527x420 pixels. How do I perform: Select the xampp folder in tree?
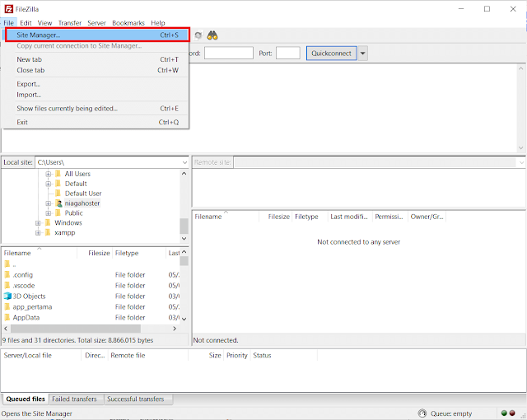pos(65,233)
